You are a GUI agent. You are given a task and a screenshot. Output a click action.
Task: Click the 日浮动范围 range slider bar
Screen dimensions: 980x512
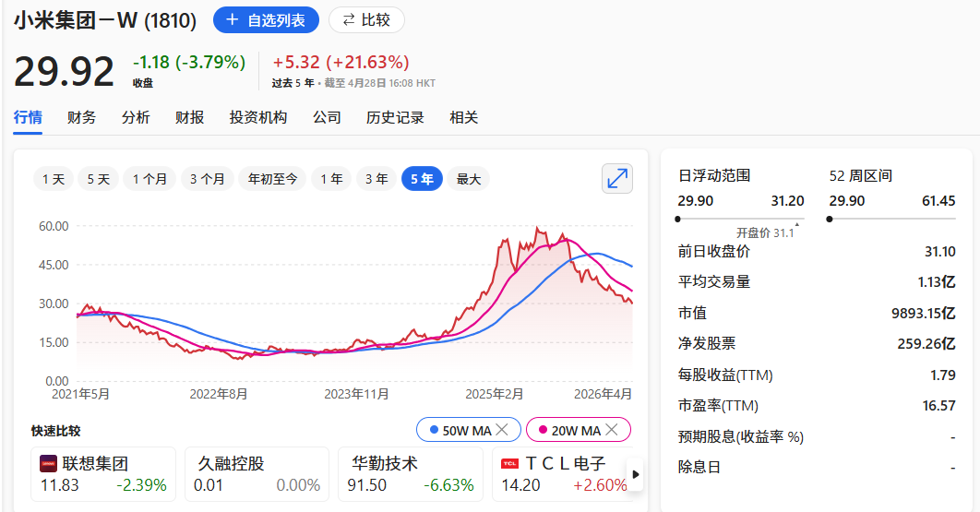pos(741,219)
